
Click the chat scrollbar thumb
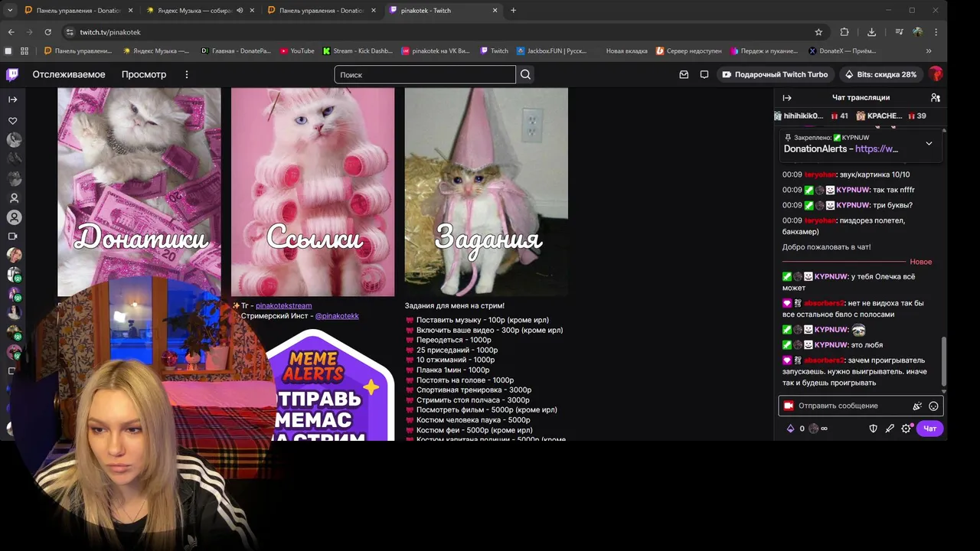tap(944, 362)
